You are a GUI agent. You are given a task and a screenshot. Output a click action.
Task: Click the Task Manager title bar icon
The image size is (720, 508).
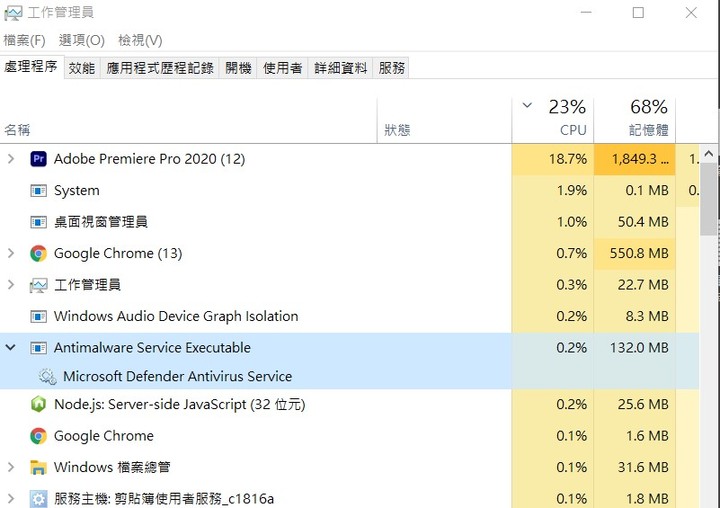pyautogui.click(x=13, y=13)
